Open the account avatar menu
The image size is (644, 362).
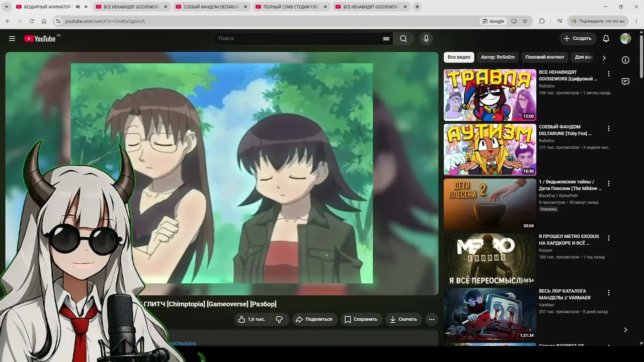(x=625, y=39)
